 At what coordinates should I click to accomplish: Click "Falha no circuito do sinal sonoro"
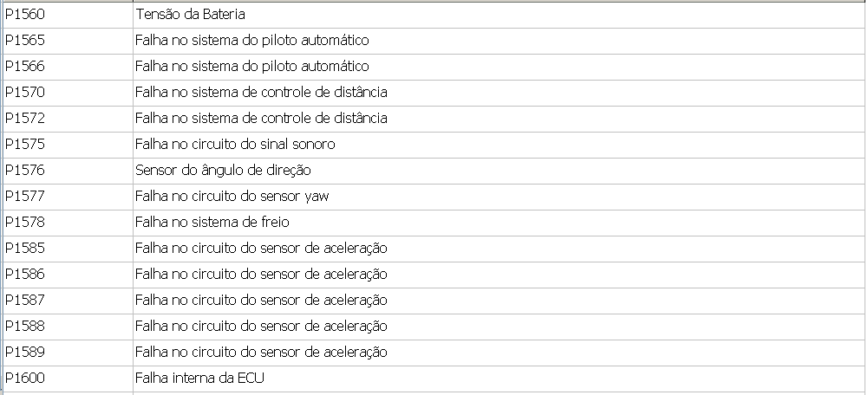pyautogui.click(x=235, y=145)
